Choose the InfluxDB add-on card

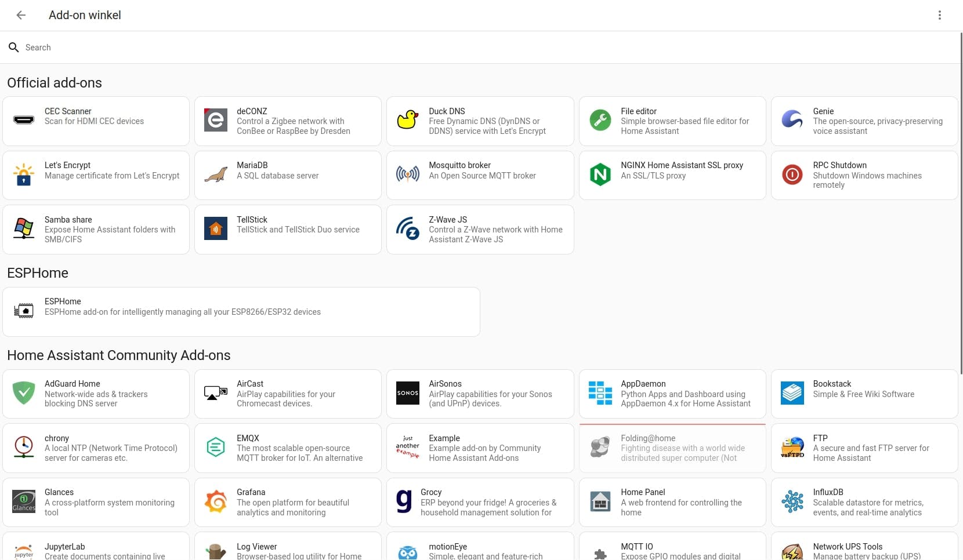click(864, 501)
